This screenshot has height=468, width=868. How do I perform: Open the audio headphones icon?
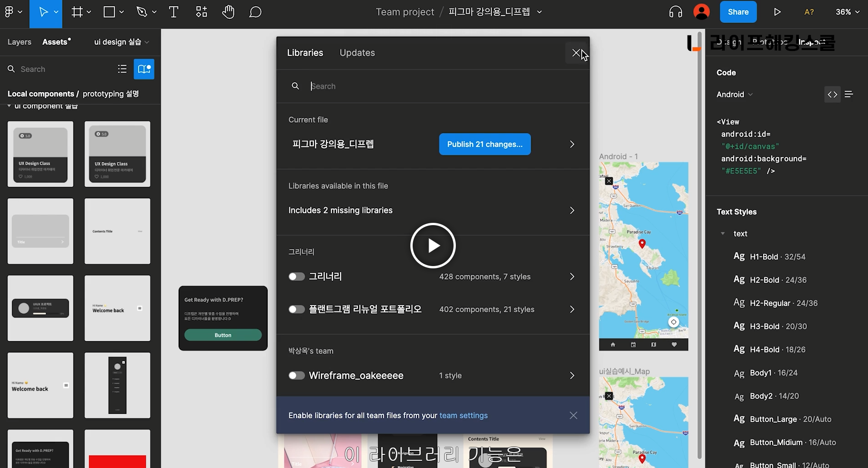(x=676, y=12)
